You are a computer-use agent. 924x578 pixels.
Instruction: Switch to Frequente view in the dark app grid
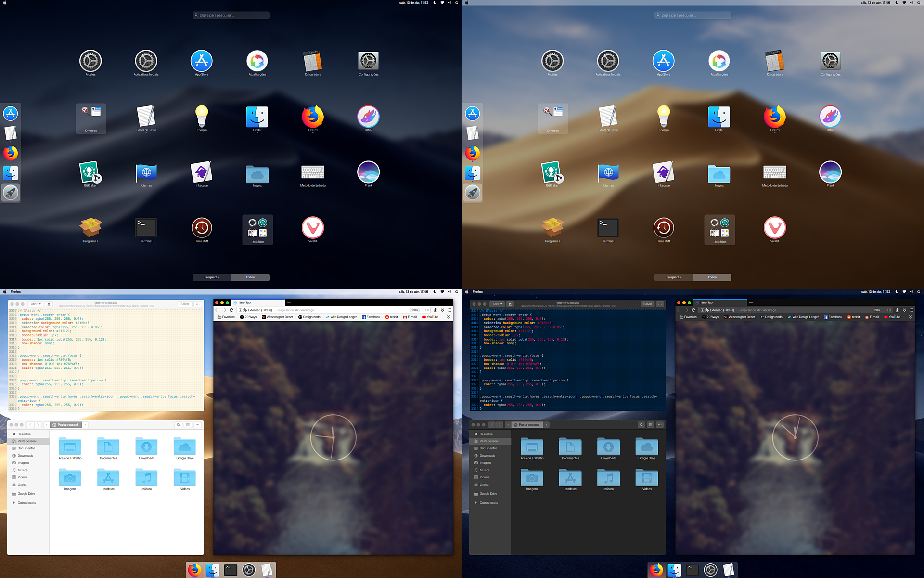212,277
